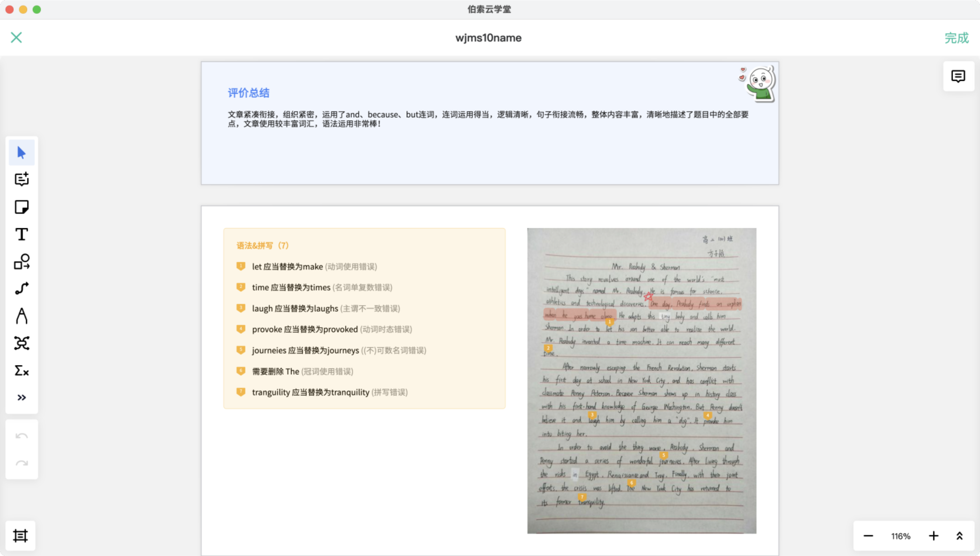Close the document with the green X
Viewport: 980px width, 556px height.
pyautogui.click(x=16, y=37)
